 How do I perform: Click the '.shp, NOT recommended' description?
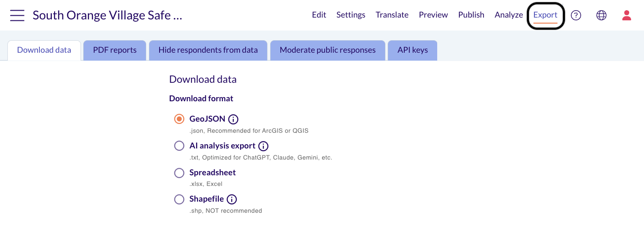(226, 211)
